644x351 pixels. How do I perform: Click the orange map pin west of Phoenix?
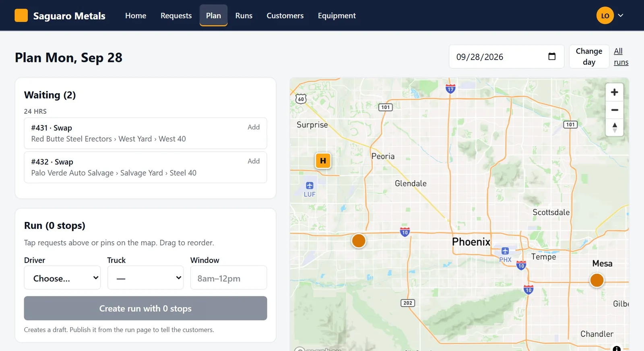point(359,241)
